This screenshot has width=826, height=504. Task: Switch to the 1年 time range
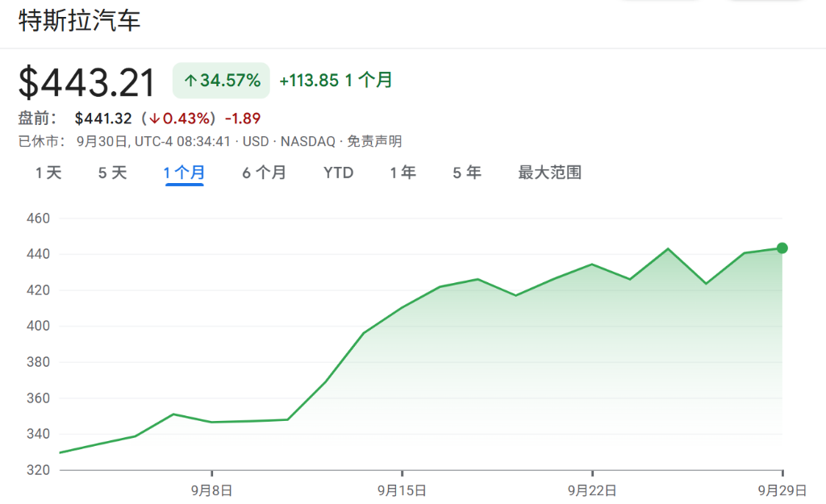[402, 172]
